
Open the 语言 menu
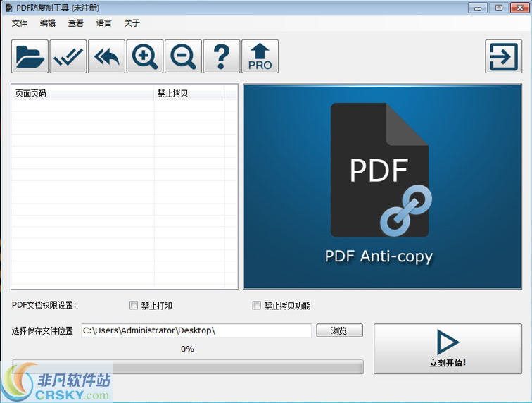click(104, 23)
